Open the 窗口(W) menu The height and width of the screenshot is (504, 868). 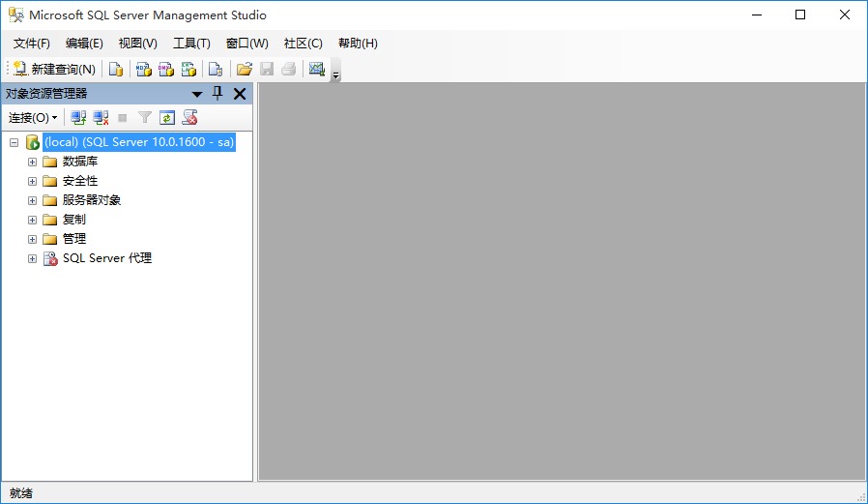[246, 44]
